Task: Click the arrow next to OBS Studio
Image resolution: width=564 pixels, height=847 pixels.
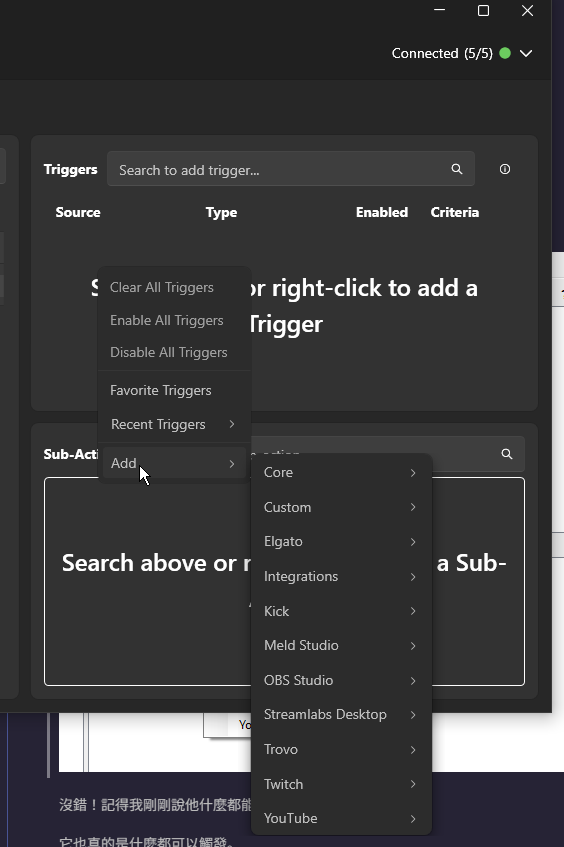Action: [x=413, y=681]
